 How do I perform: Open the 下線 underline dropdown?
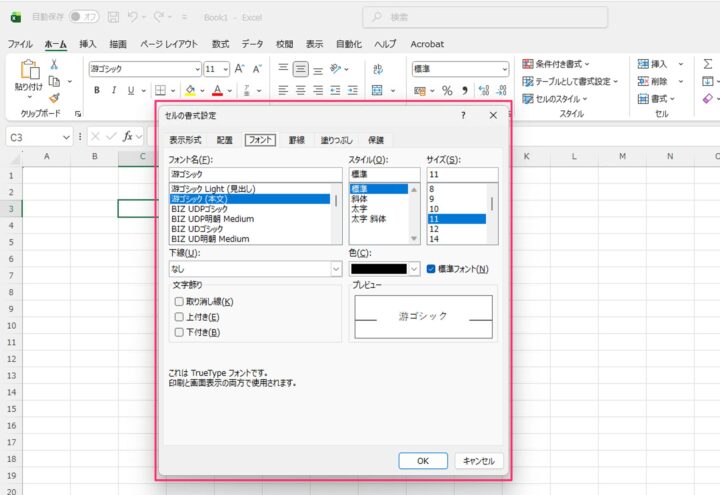(335, 269)
